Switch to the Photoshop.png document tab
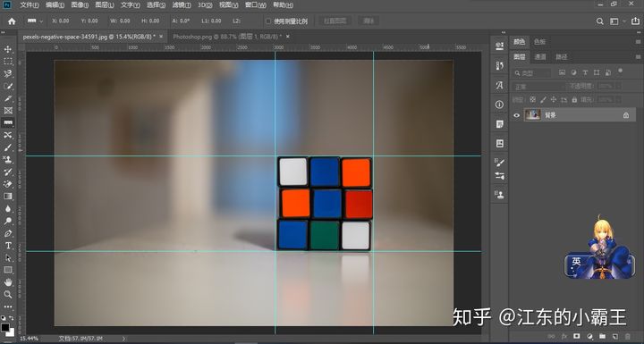This screenshot has height=344, width=644. coord(227,37)
